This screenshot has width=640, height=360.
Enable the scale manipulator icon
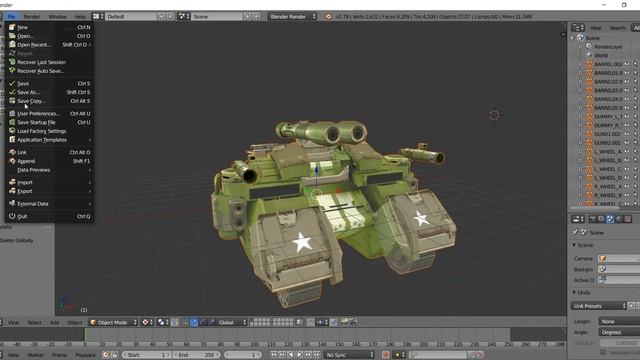point(212,322)
